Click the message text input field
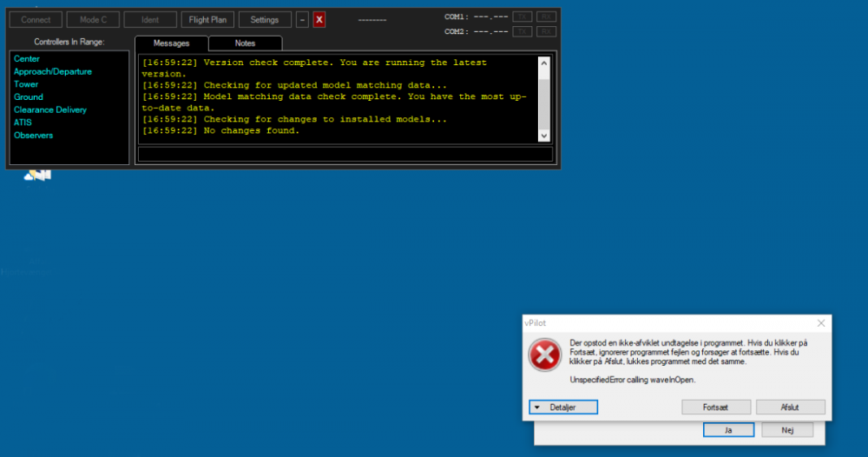Viewport: 868px width, 457px height. (345, 155)
